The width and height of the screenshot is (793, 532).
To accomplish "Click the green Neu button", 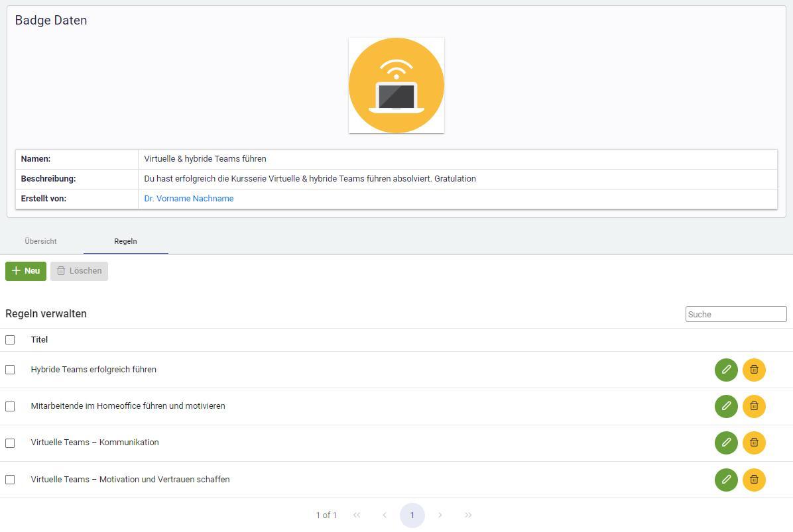I will (x=26, y=271).
